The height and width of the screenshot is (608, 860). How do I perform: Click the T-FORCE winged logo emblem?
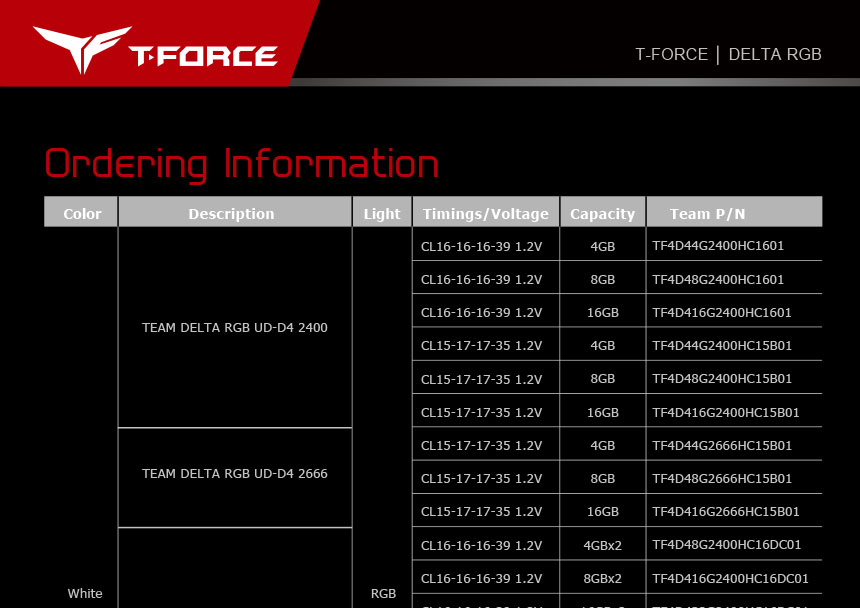[82, 48]
